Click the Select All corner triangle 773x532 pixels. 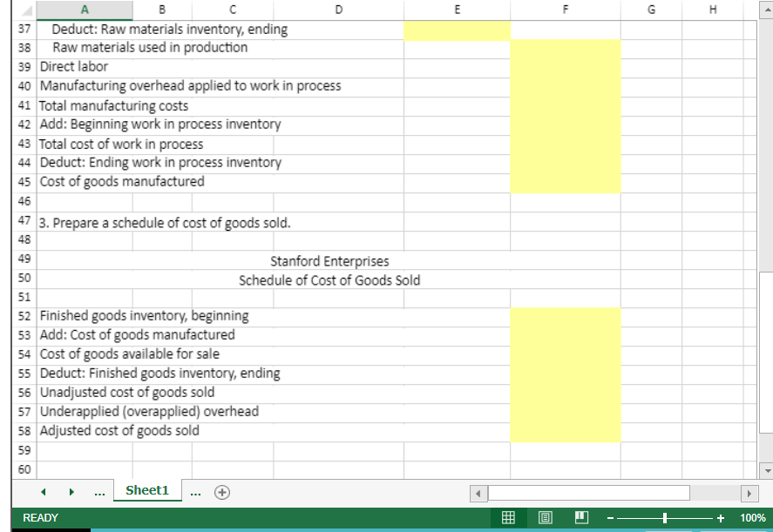[x=24, y=10]
